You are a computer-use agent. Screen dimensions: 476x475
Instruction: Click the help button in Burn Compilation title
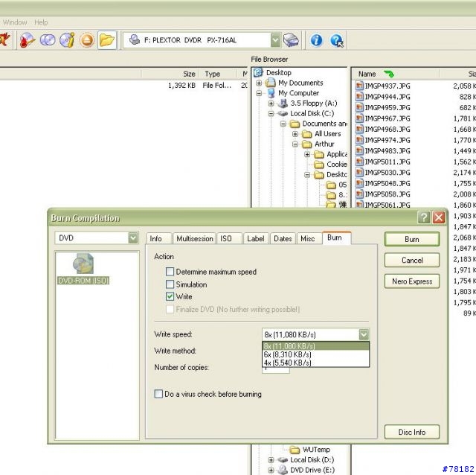(x=424, y=217)
